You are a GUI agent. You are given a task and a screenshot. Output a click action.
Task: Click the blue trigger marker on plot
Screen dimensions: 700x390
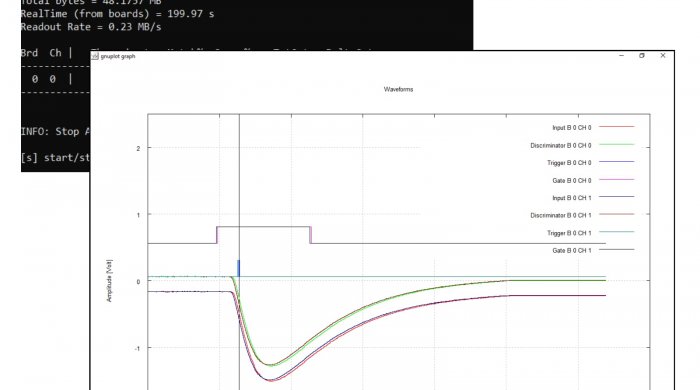pos(238,268)
